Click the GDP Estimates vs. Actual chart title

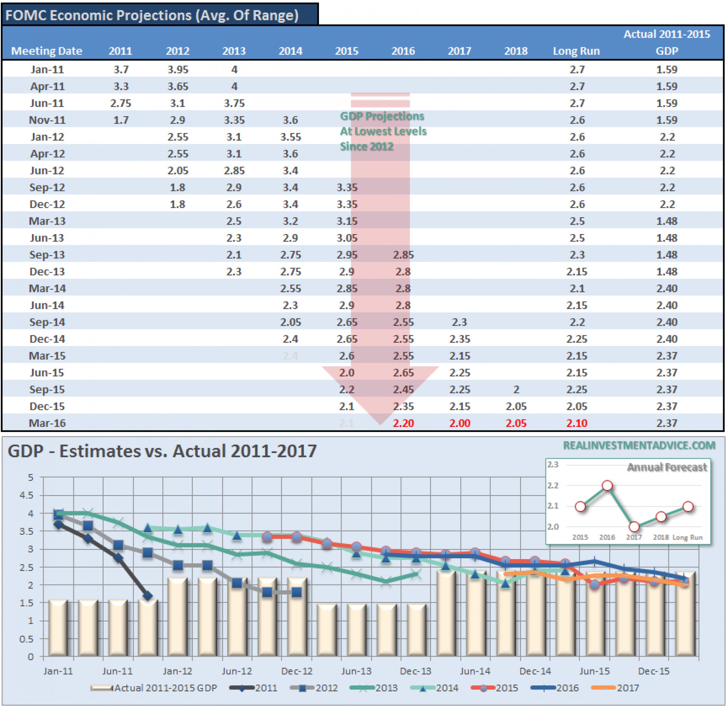pos(162,451)
